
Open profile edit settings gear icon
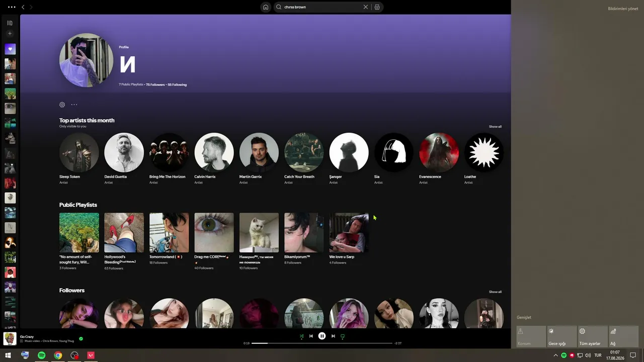[x=62, y=105]
